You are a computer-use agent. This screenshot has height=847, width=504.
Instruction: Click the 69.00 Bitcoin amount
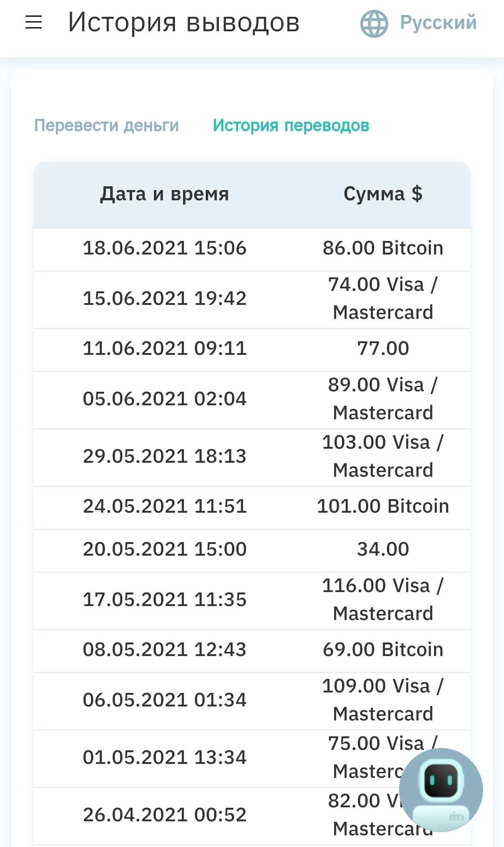tap(383, 650)
